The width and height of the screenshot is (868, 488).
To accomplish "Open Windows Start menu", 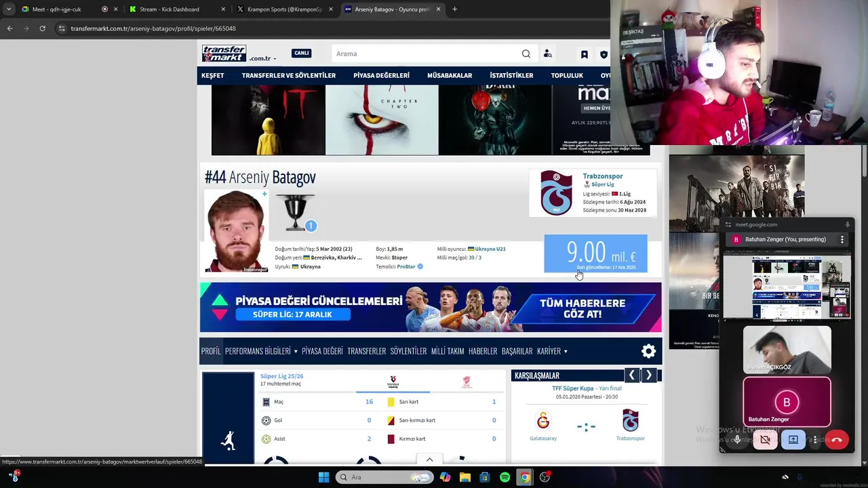I will (323, 477).
